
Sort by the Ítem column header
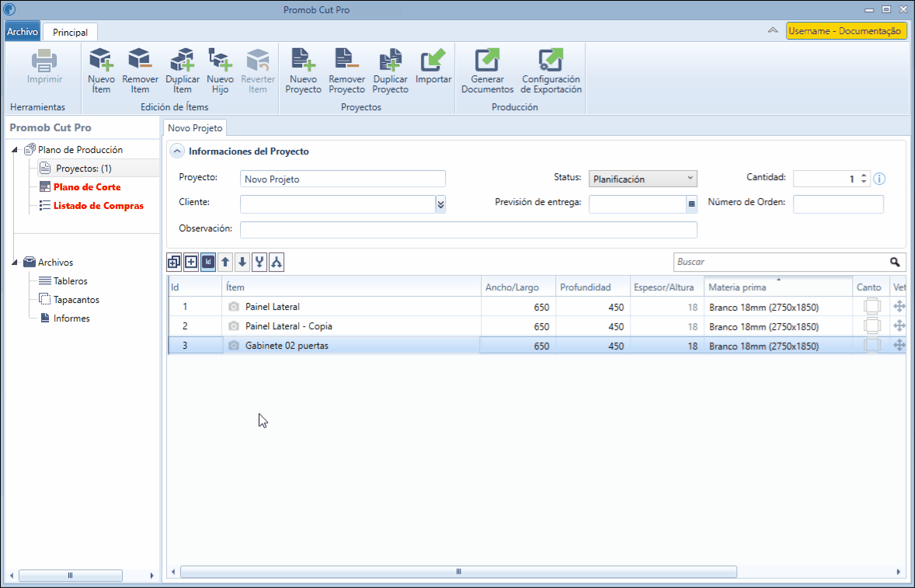351,287
